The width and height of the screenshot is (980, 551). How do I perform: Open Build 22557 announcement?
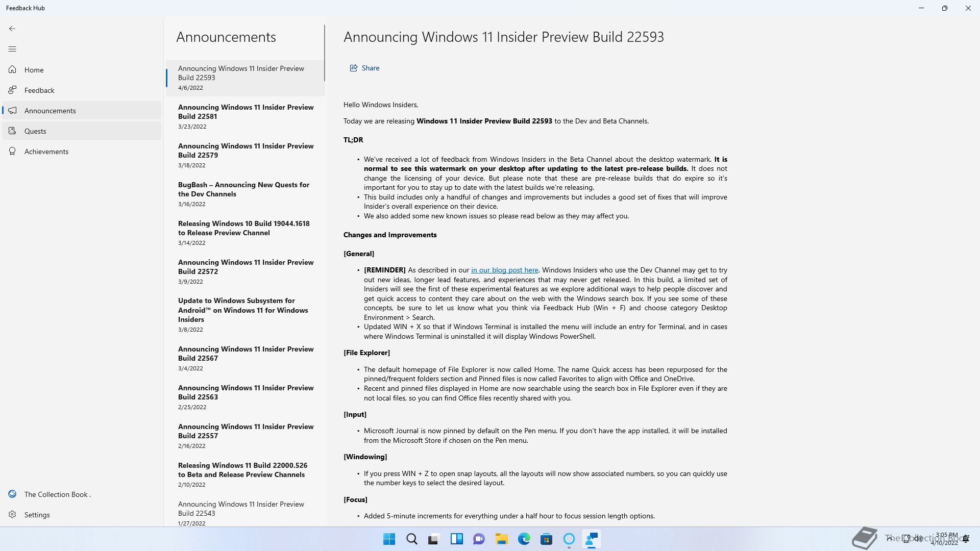click(x=245, y=436)
